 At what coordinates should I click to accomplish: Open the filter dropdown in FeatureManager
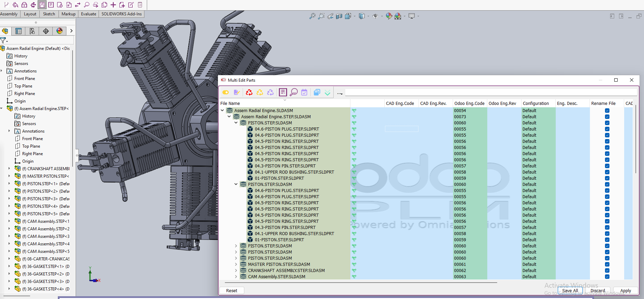[x=7, y=41]
